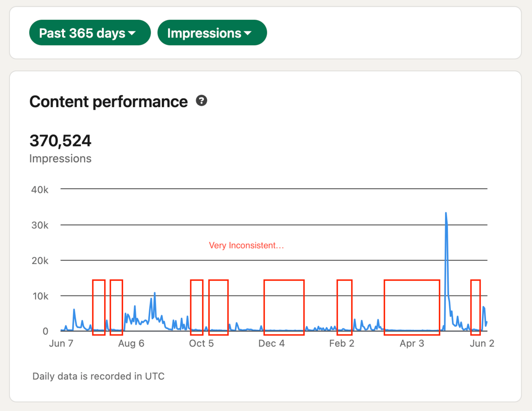Click the Aug 6 x-axis date label
Image resolution: width=532 pixels, height=411 pixels.
coord(131,343)
